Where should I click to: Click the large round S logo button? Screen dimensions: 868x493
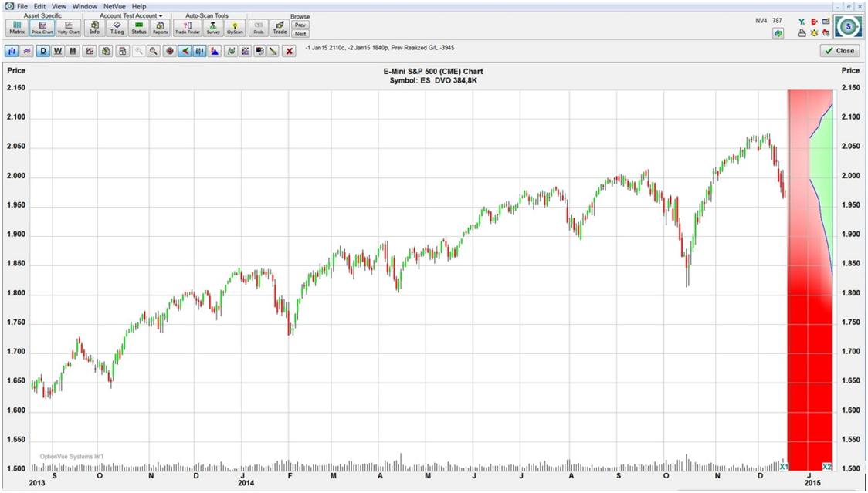coord(847,26)
